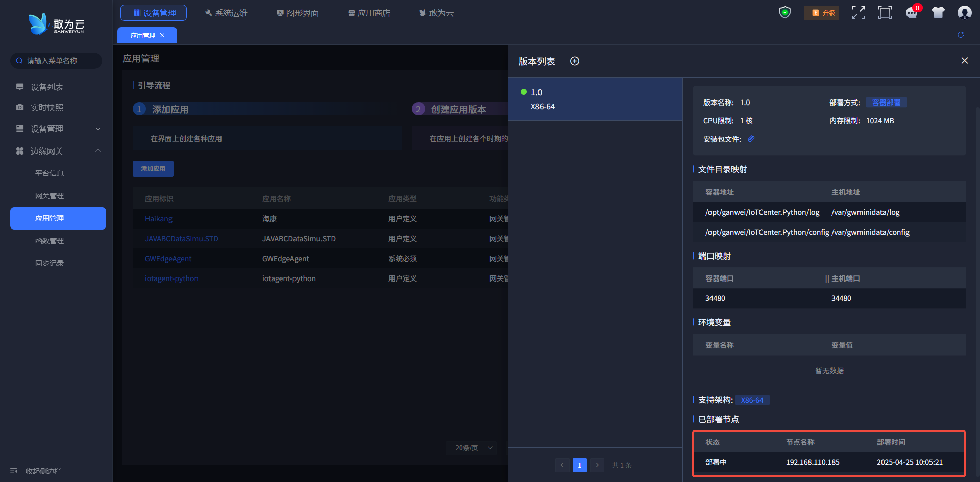Screen dimensions: 980x482
Task: Click host path /var/gwminidata/config
Action: click(x=871, y=232)
